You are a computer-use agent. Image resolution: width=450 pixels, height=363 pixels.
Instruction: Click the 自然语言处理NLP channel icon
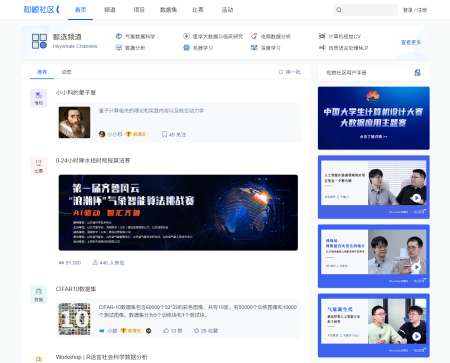tap(322, 48)
